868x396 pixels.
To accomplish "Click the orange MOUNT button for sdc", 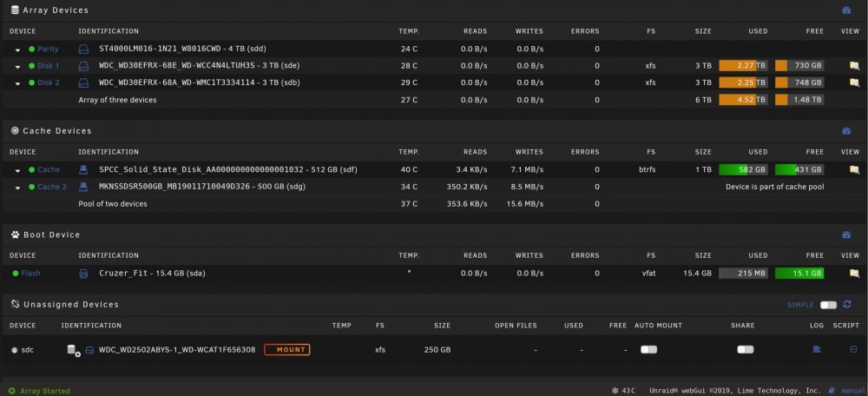I will point(286,349).
